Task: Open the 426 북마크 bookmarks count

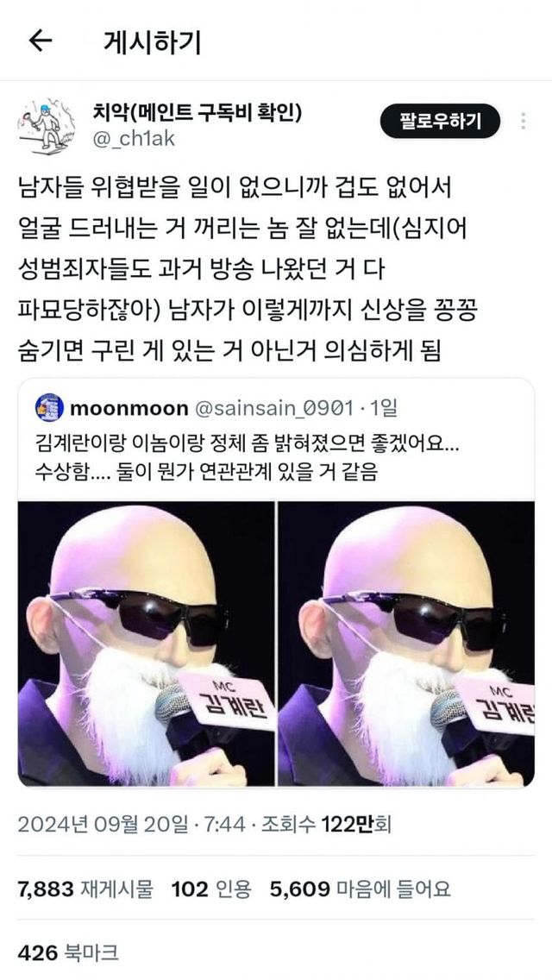Action: [67, 953]
